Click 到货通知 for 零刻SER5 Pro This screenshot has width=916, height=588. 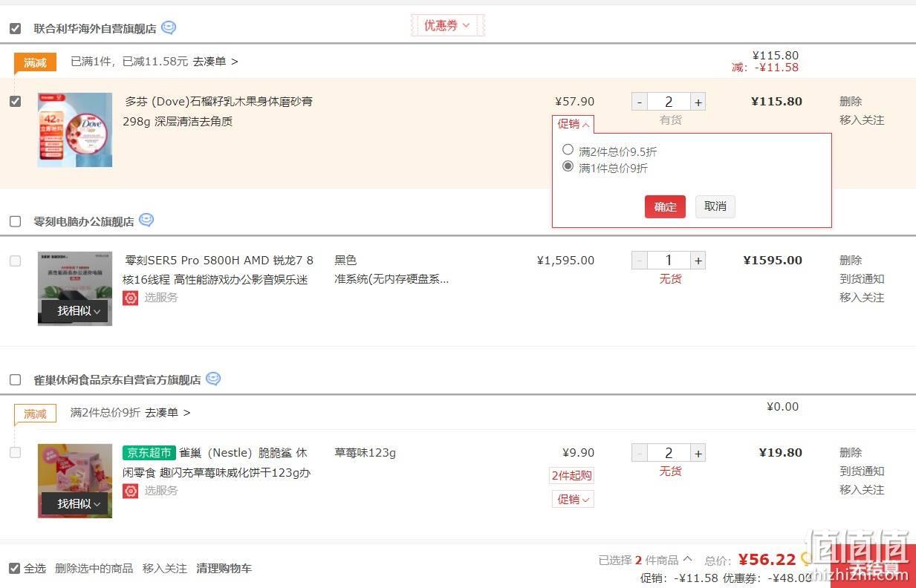pos(862,278)
